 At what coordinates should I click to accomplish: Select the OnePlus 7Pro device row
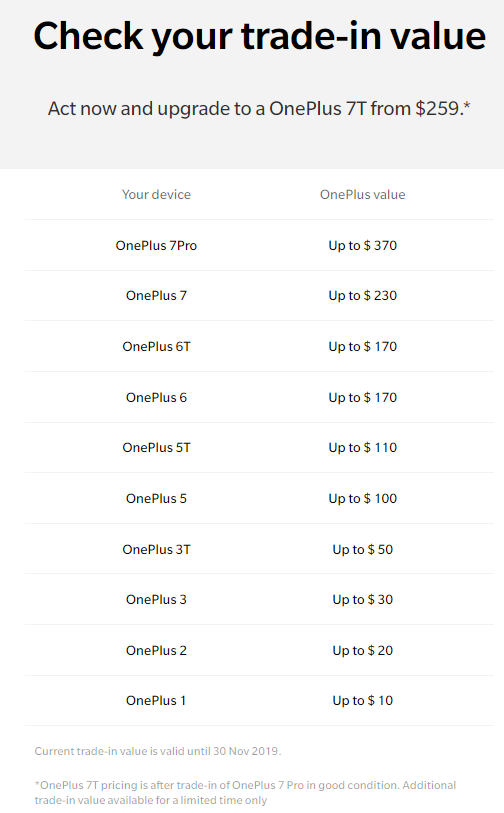point(259,245)
